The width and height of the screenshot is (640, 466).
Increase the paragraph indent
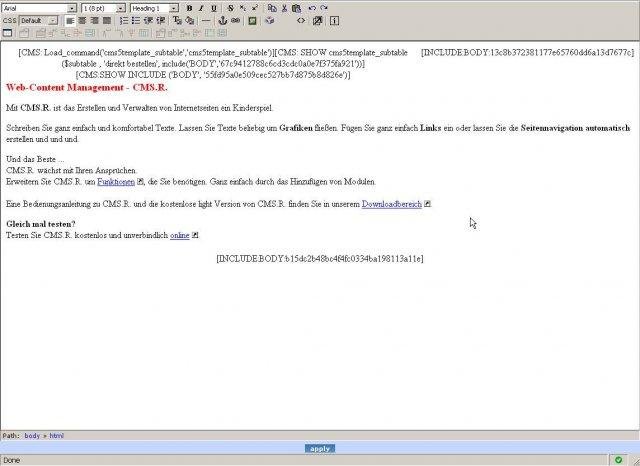(161, 20)
